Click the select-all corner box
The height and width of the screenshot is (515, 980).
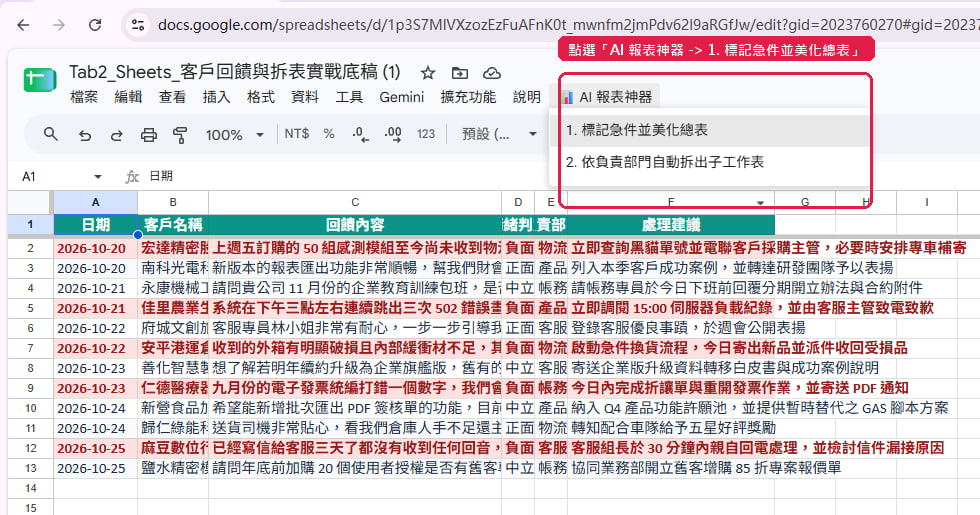30,202
